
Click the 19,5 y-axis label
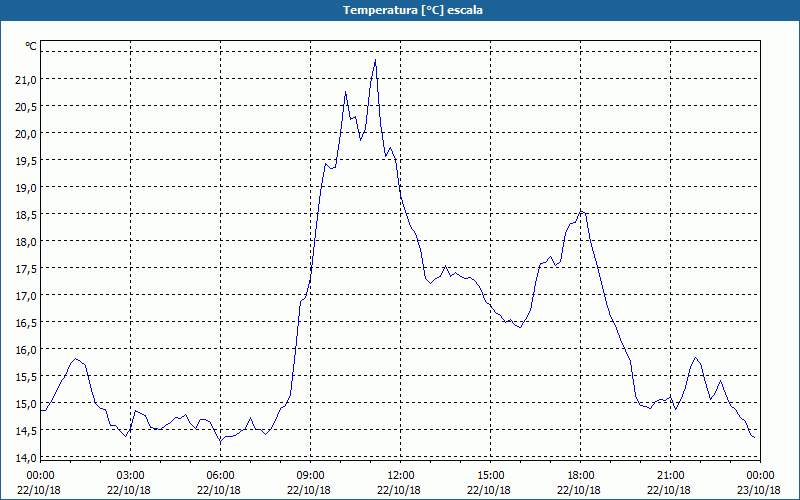[28, 160]
